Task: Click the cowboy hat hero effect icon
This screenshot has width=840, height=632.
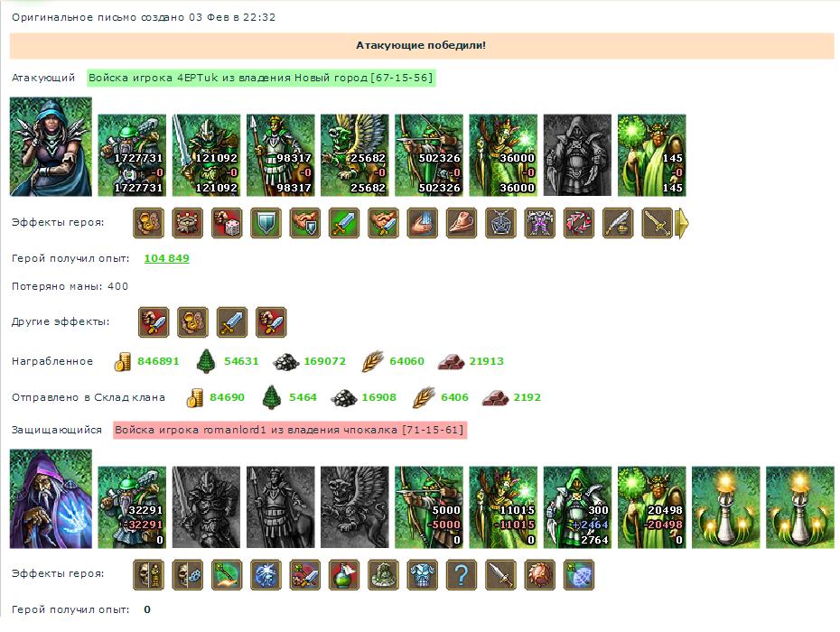Action: [462, 223]
